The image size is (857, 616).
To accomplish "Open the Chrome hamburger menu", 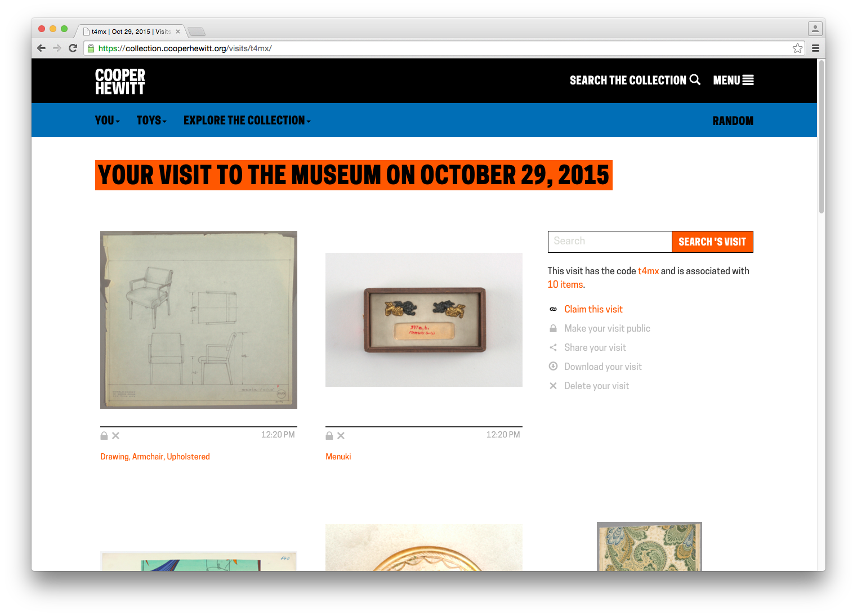I will 815,48.
